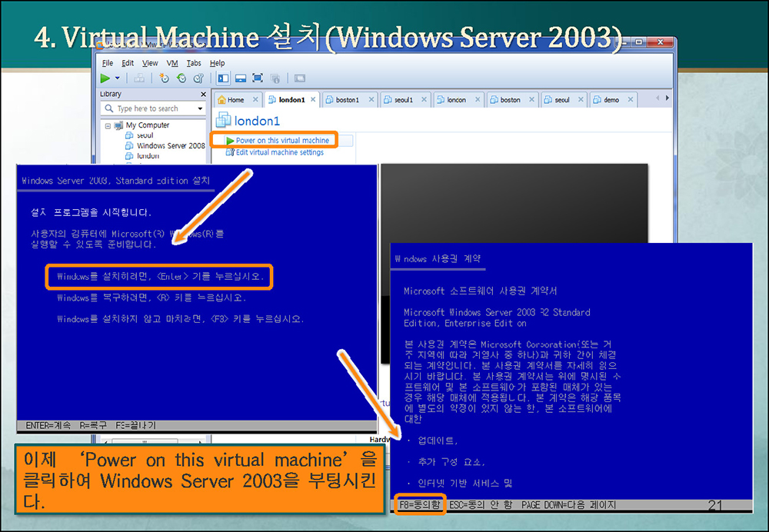Viewport: 769px width, 532px height.
Task: Click the greyed Send Ctrl+Alt+Del toolbar icon
Action: pos(139,78)
